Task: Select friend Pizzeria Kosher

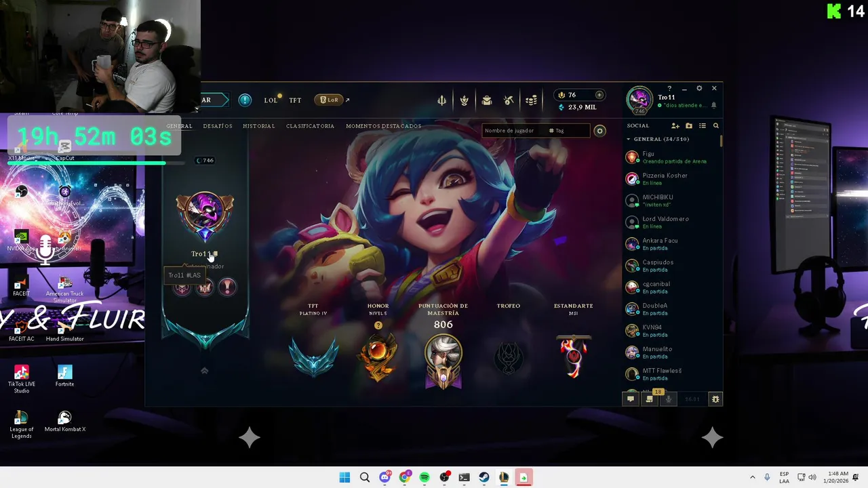Action: click(671, 179)
